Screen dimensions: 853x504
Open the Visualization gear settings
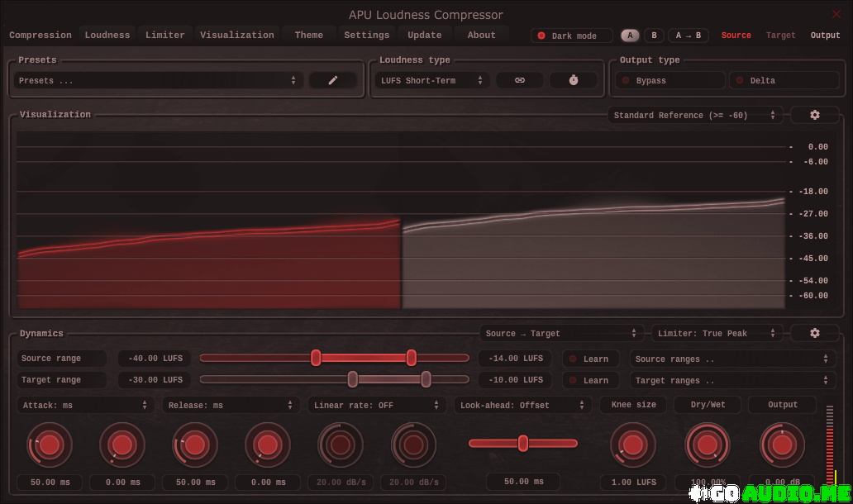coord(814,115)
